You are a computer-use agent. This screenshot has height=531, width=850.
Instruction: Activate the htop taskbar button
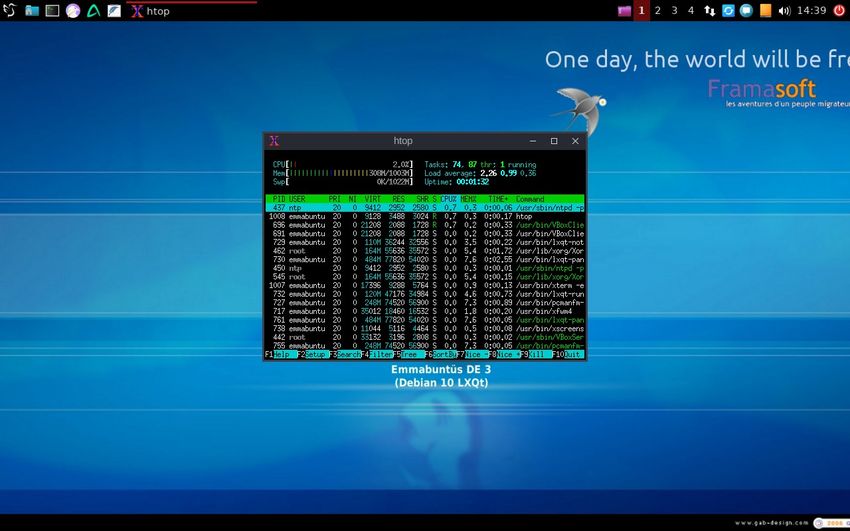tap(192, 11)
